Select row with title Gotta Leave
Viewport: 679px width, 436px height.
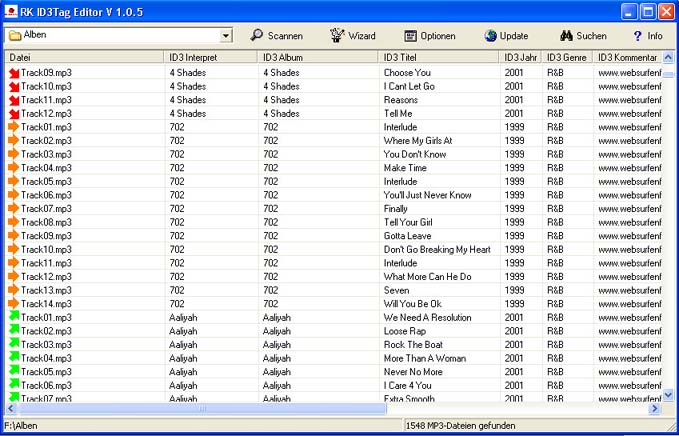407,236
